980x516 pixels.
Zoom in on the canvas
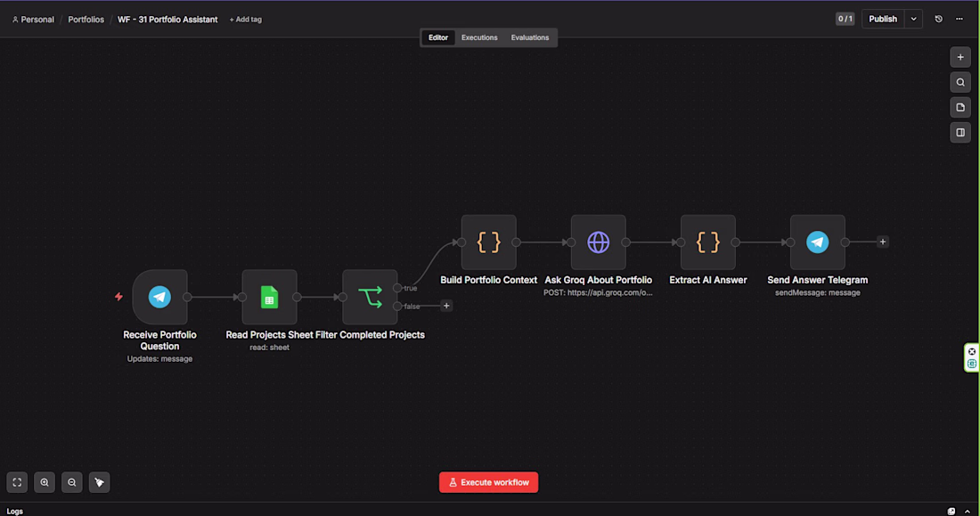tap(45, 482)
